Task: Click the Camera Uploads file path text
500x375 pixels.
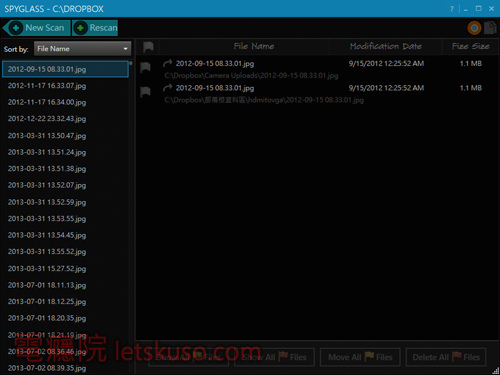Action: (251, 76)
